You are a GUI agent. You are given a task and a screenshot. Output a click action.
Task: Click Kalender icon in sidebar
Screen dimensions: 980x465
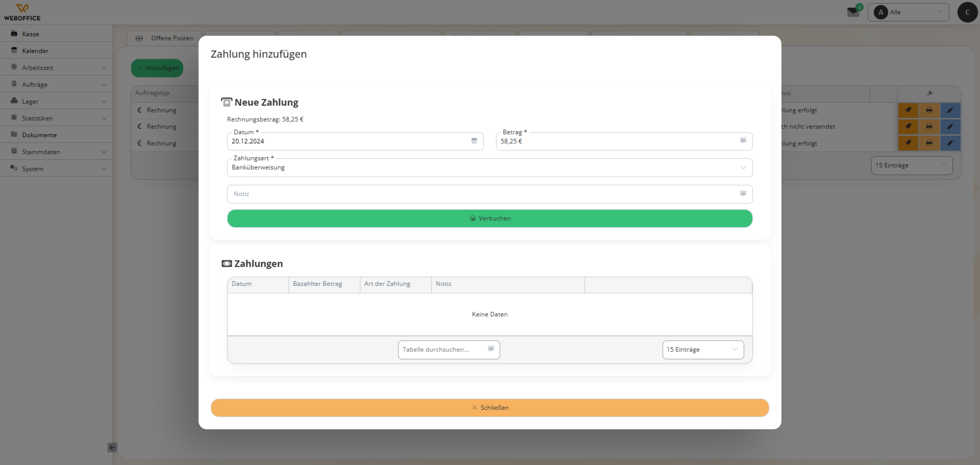click(x=14, y=50)
